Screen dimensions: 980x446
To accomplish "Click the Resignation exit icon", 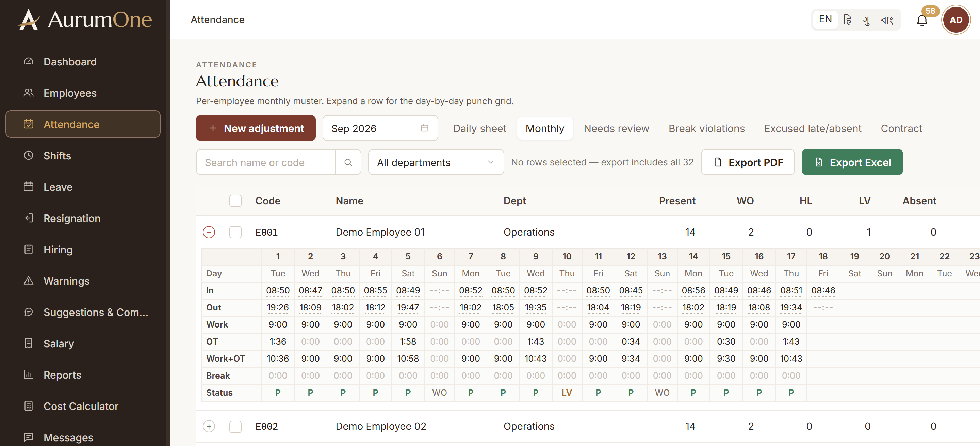I will 29,218.
